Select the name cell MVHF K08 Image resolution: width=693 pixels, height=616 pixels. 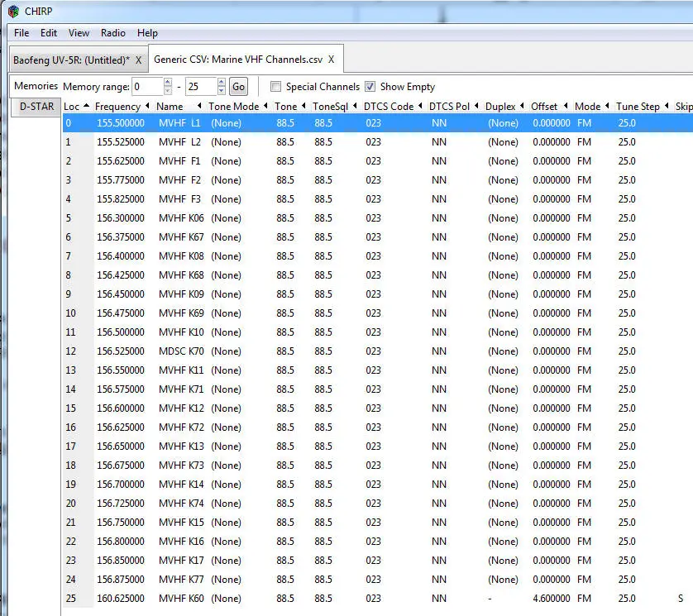coord(181,255)
